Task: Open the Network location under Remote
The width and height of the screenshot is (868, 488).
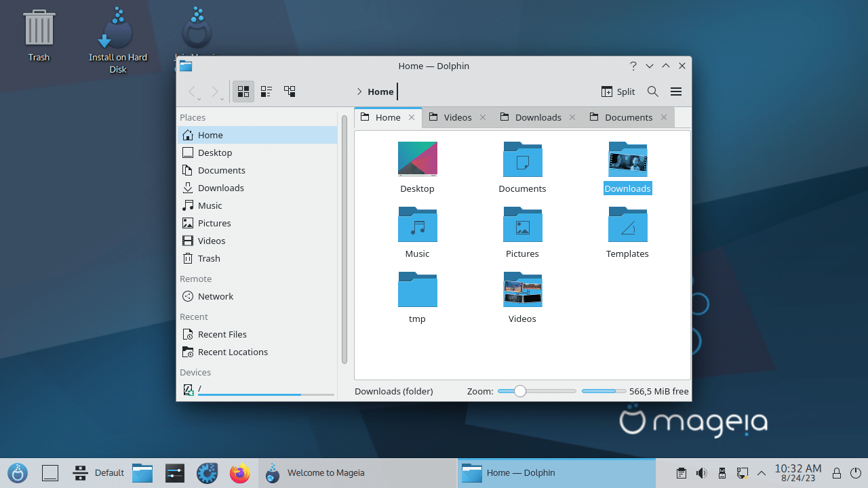Action: pos(215,296)
